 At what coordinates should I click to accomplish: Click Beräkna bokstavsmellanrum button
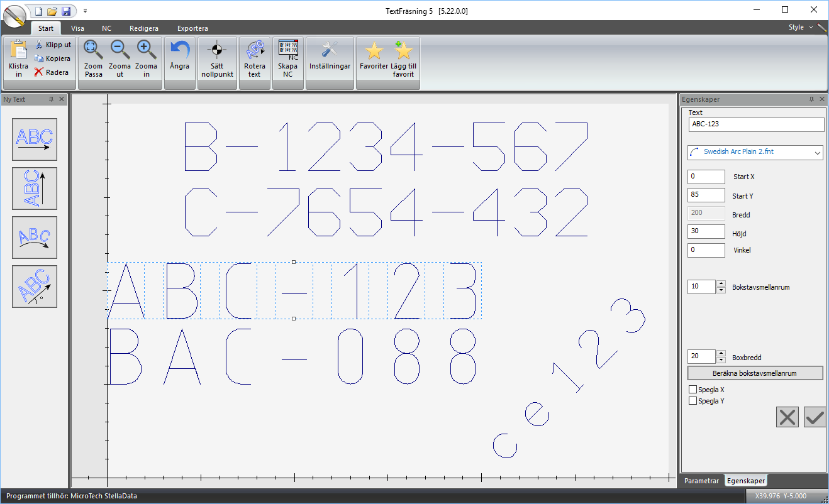click(x=755, y=373)
